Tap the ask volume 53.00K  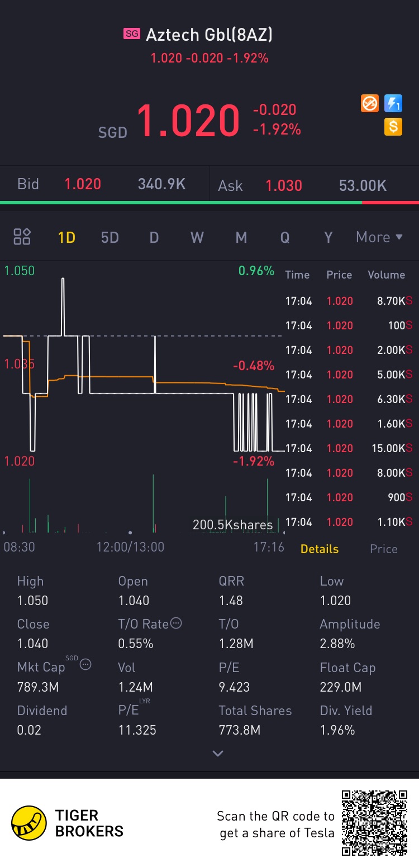tap(363, 185)
